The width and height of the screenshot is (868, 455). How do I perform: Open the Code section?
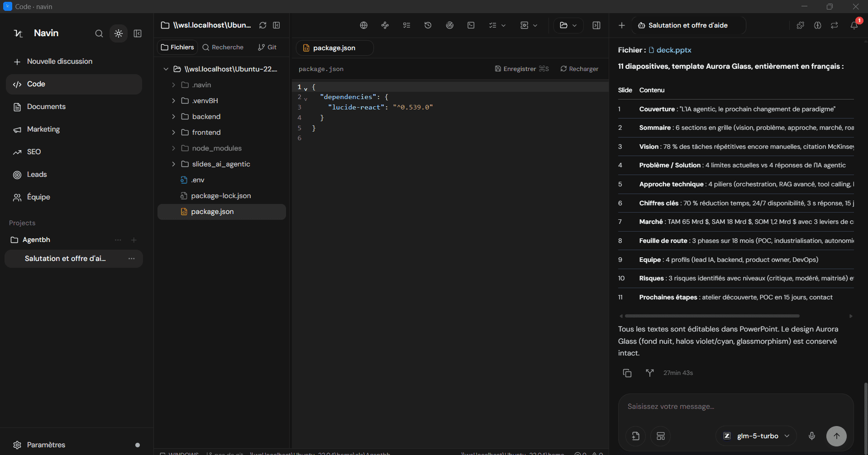point(74,84)
